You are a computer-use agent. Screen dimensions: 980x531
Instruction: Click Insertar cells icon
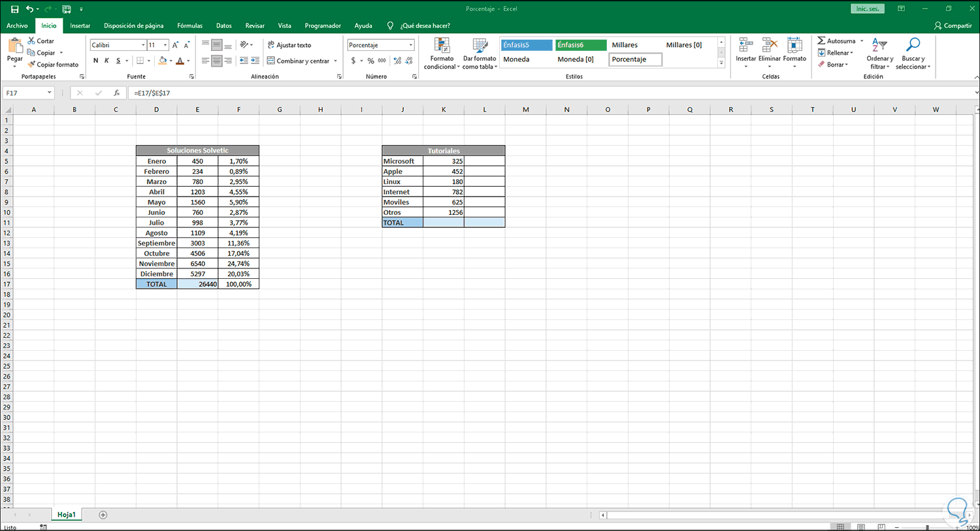(745, 46)
